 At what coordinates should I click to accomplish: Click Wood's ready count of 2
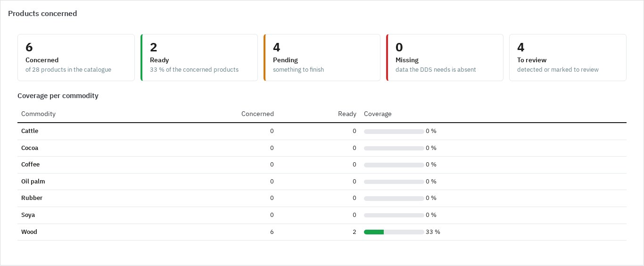click(355, 232)
